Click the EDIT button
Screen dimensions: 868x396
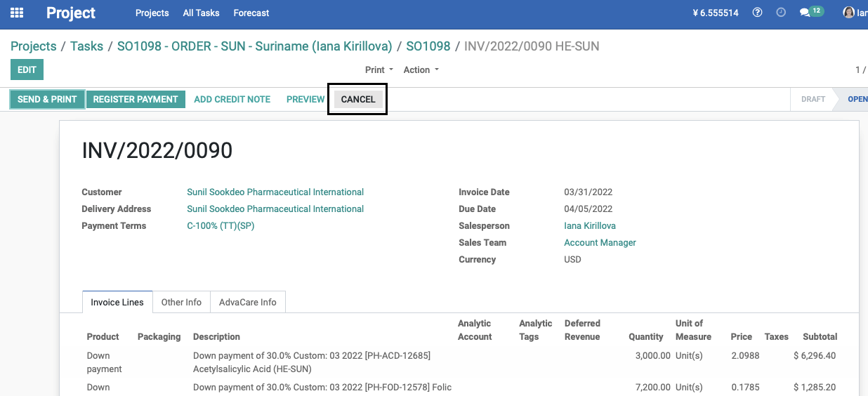click(x=27, y=70)
